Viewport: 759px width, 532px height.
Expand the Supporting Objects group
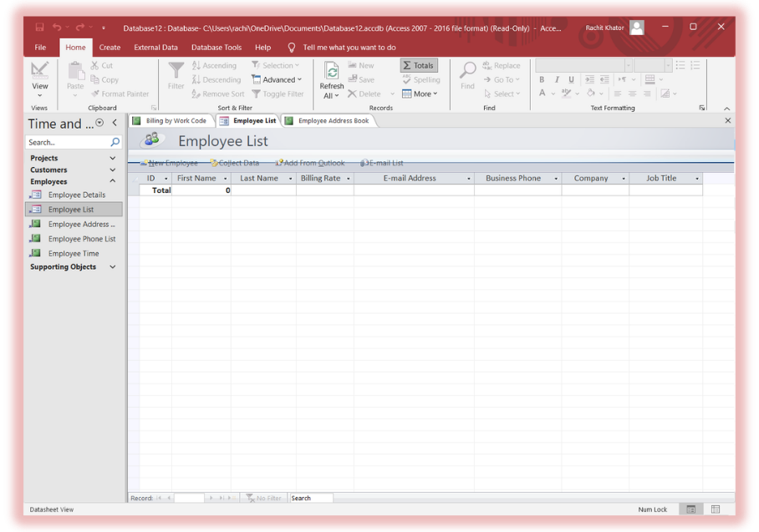[x=113, y=267]
